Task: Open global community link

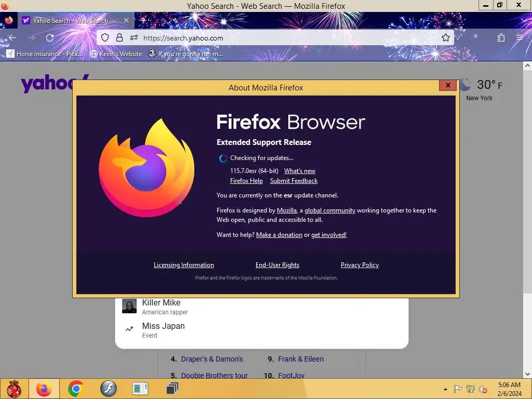Action: (x=330, y=210)
